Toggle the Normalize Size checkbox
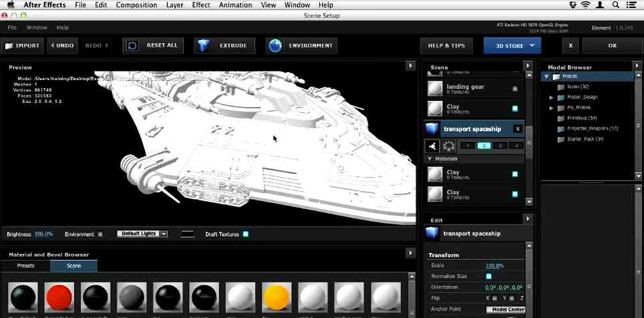This screenshot has width=644, height=318. point(488,276)
